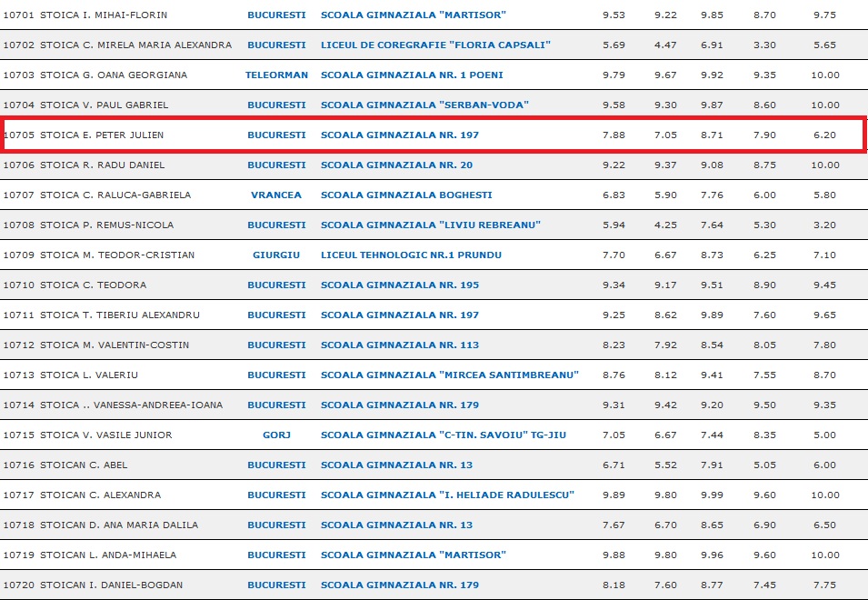Click the TELEORMAN county link

(276, 75)
